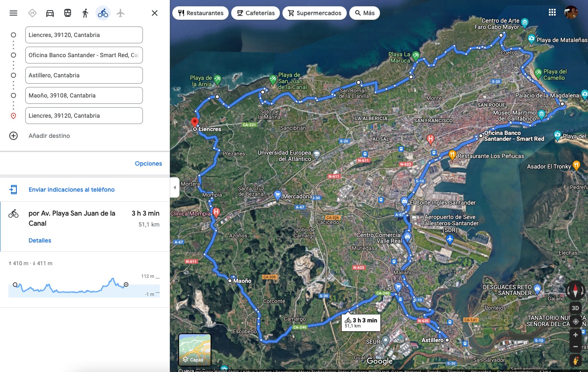This screenshot has height=372, width=588.
Task: Toggle 3D map view
Action: (575, 308)
